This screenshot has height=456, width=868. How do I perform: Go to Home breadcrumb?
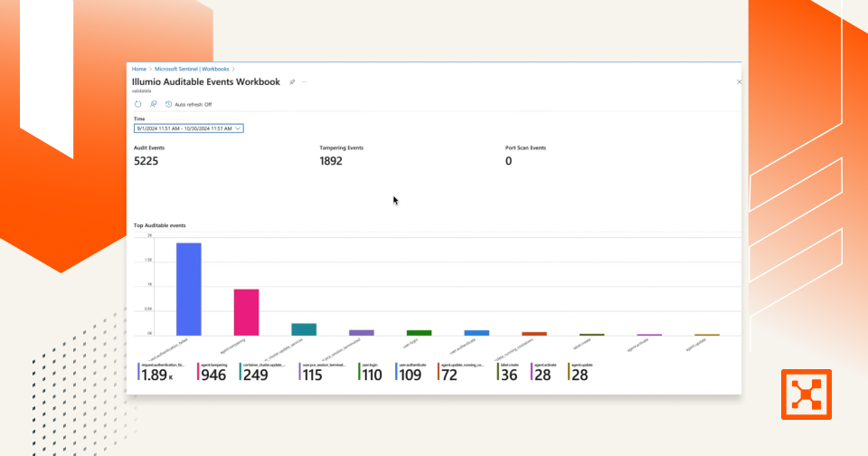point(139,70)
